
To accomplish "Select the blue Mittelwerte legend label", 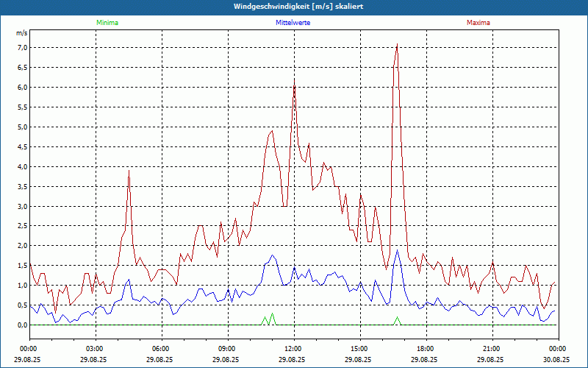I will coord(293,23).
